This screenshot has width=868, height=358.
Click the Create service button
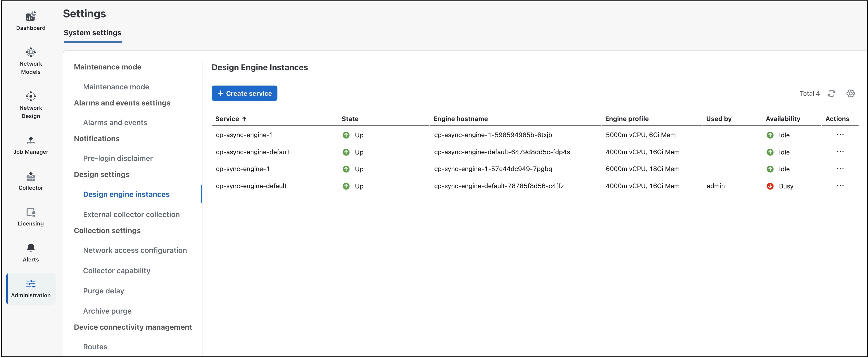point(244,93)
